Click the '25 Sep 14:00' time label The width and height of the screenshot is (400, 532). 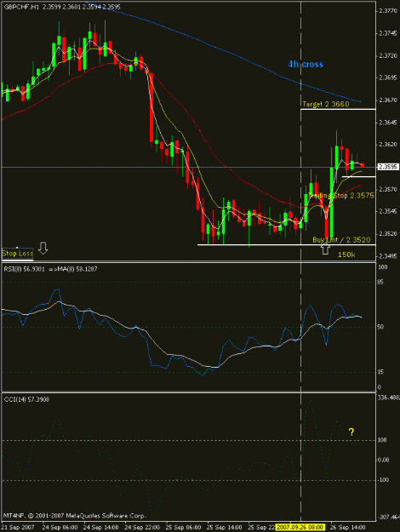(x=225, y=528)
